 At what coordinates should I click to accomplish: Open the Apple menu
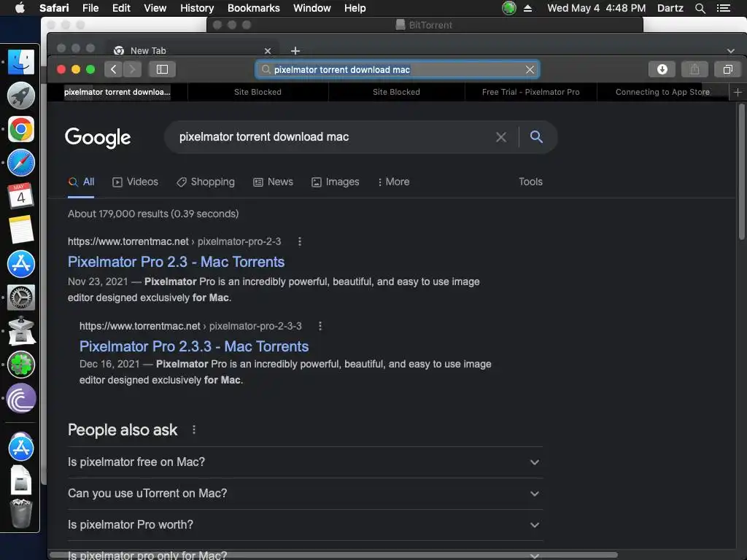tap(20, 8)
